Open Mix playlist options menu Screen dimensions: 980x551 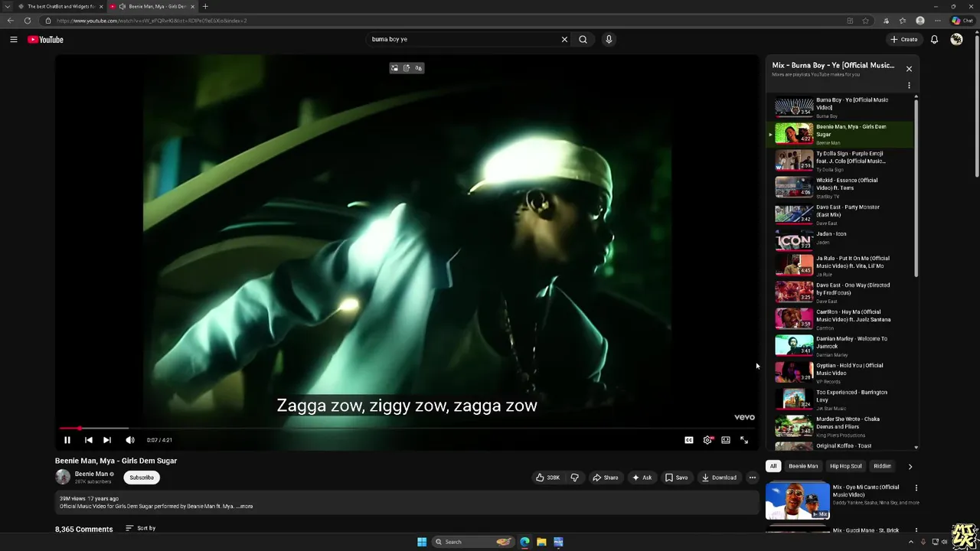point(909,86)
